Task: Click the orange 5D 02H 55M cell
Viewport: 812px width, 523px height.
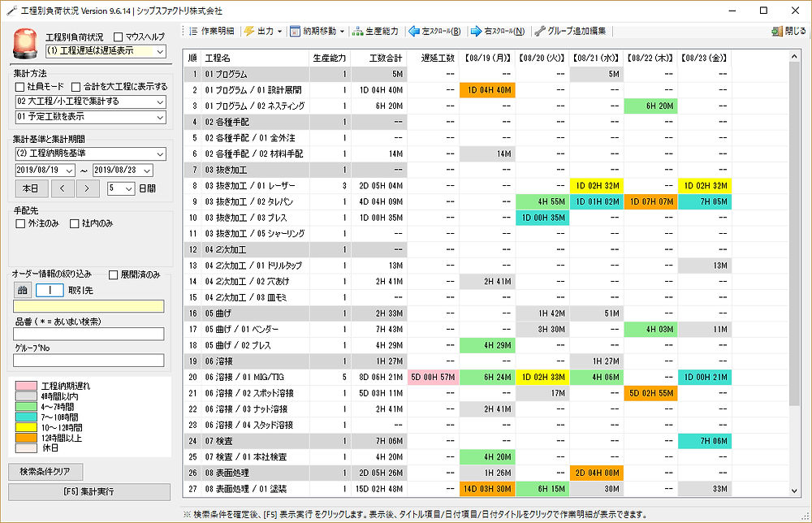Action: pos(650,393)
